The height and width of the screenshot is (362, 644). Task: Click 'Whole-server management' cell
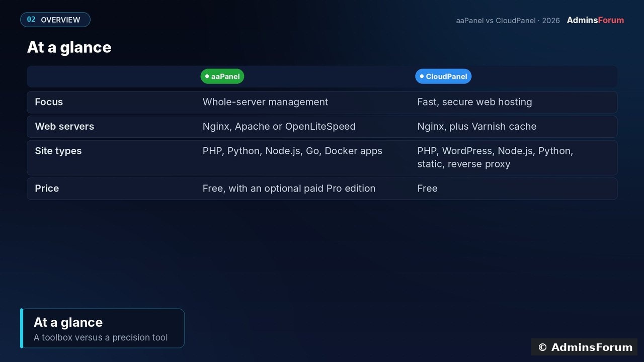tap(265, 102)
